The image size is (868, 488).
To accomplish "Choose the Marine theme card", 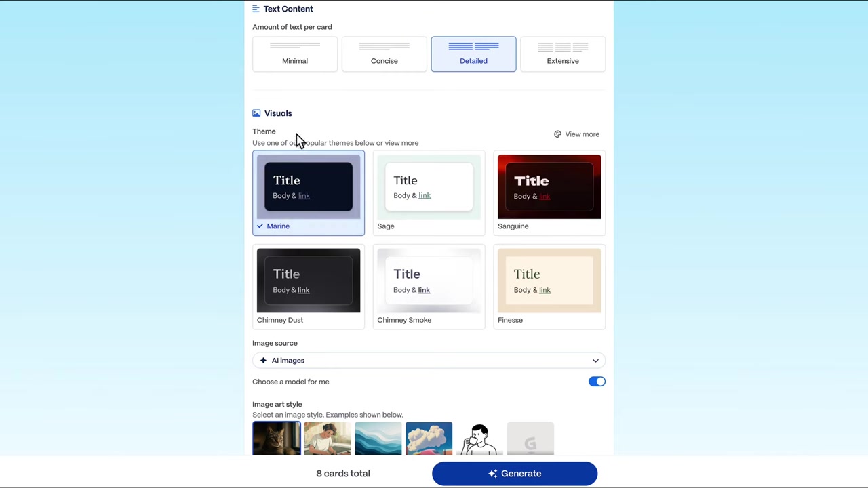I will pyautogui.click(x=309, y=193).
